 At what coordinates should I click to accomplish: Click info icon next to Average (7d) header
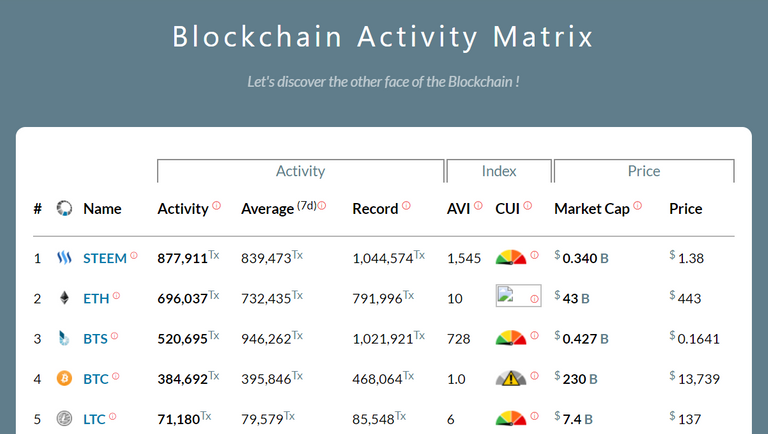point(322,206)
